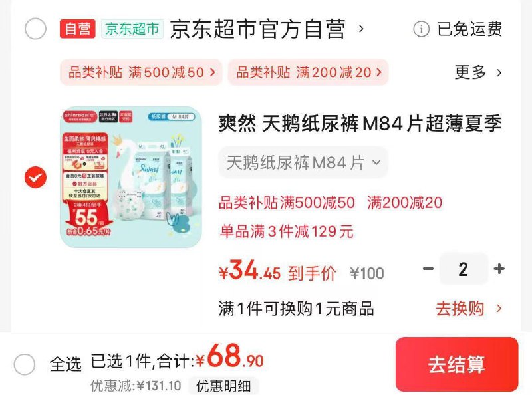532x395 pixels.
Task: Uncheck the selected diaper product
Action: click(36, 177)
